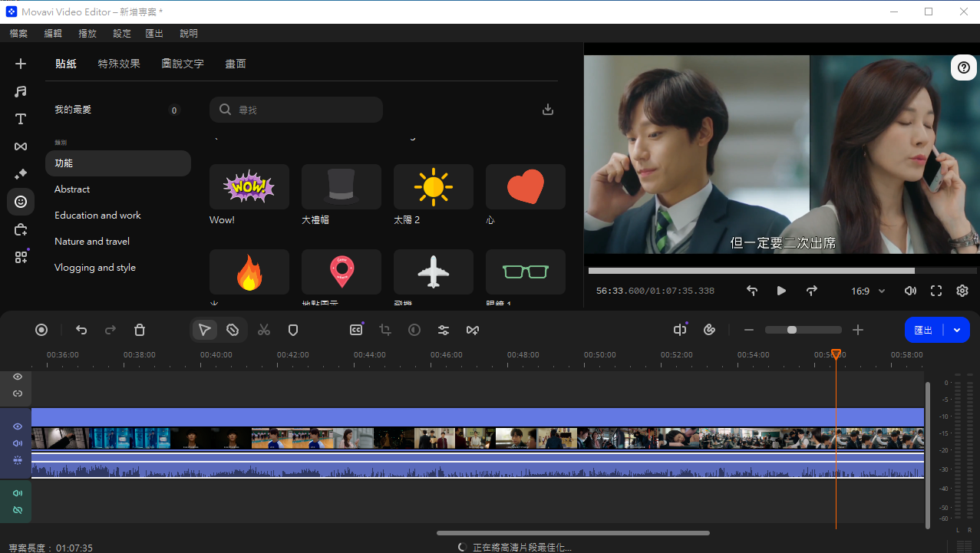Switch to the 特殊效果 tab

point(119,64)
